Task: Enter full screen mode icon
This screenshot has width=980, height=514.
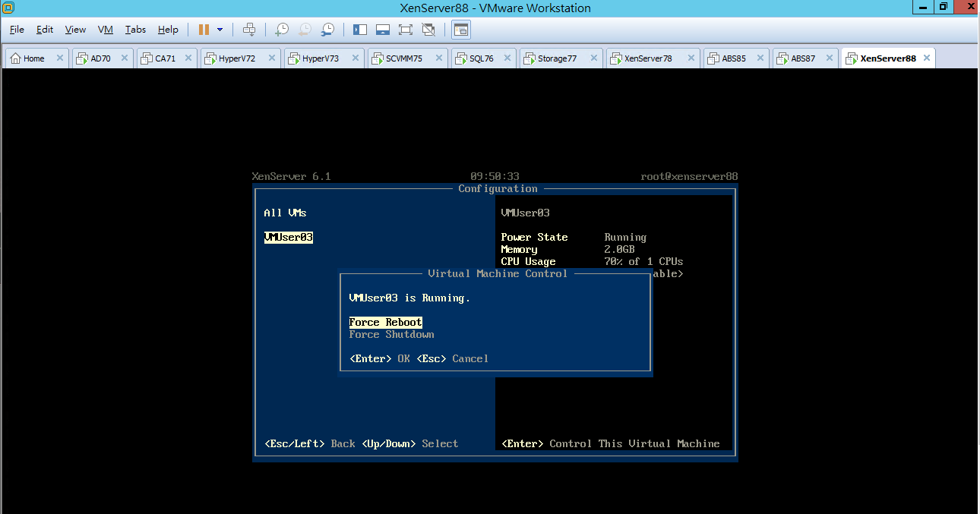Action: point(406,30)
